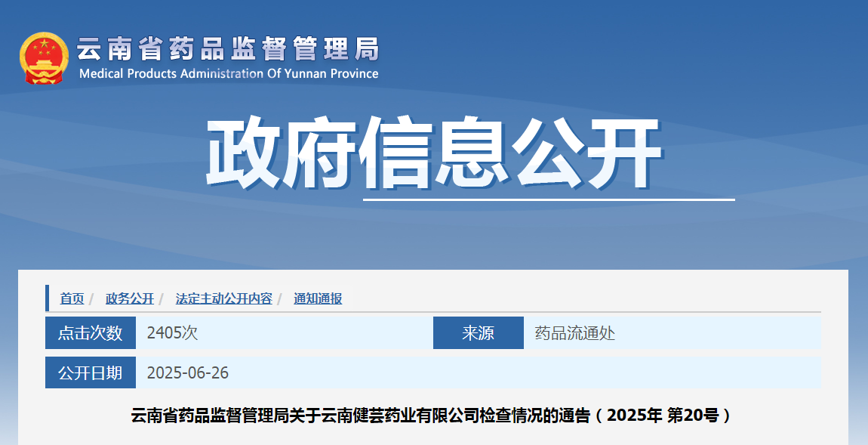Viewport: 868px width, 445px height.
Task: Select the 药品流通处 source text
Action: point(574,332)
